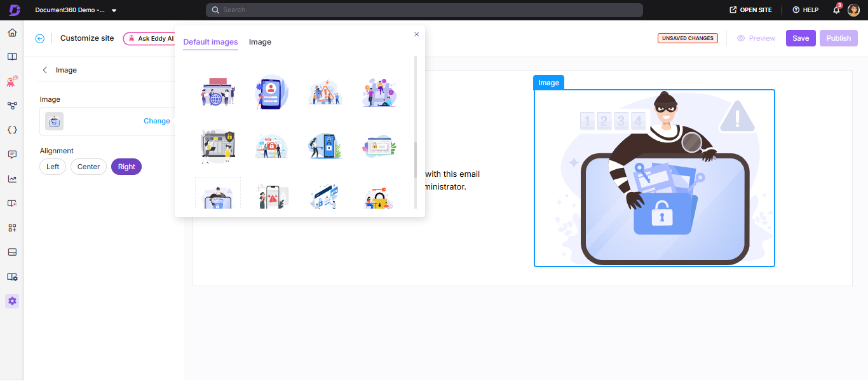The image size is (868, 381).
Task: Choose the laptop with shield lock image
Action: coord(218,146)
